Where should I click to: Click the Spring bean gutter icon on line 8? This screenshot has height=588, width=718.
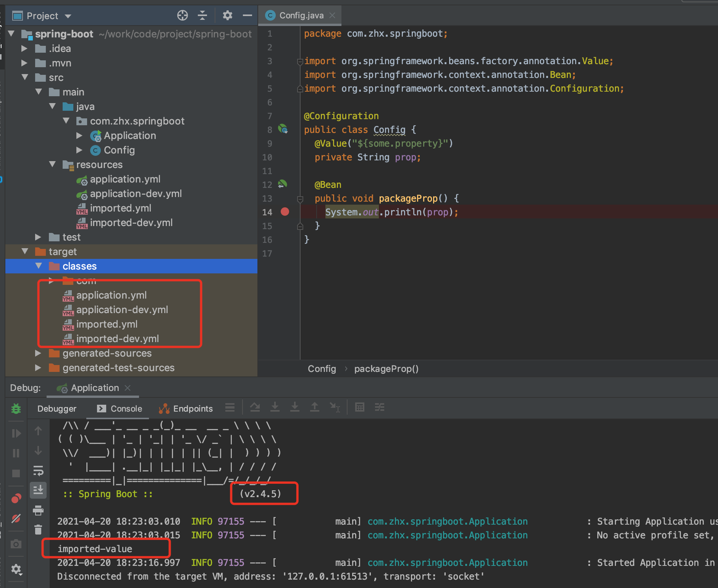[x=283, y=129]
